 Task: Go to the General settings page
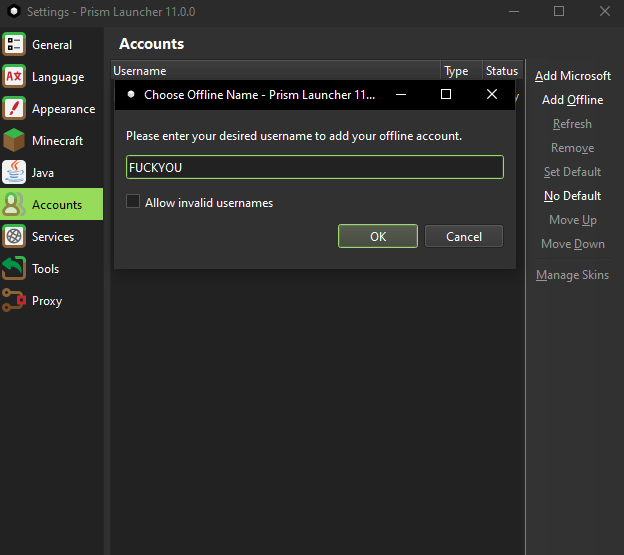pyautogui.click(x=52, y=44)
